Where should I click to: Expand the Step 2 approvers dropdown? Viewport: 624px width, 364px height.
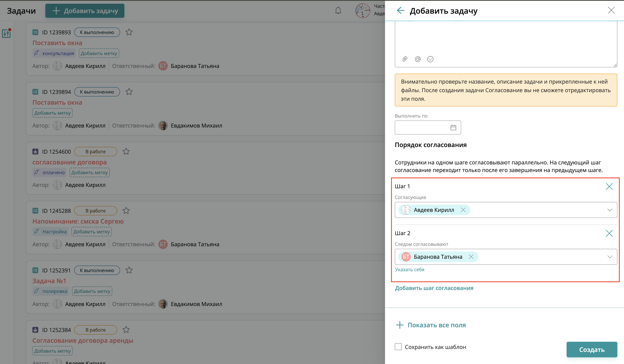[x=609, y=257]
